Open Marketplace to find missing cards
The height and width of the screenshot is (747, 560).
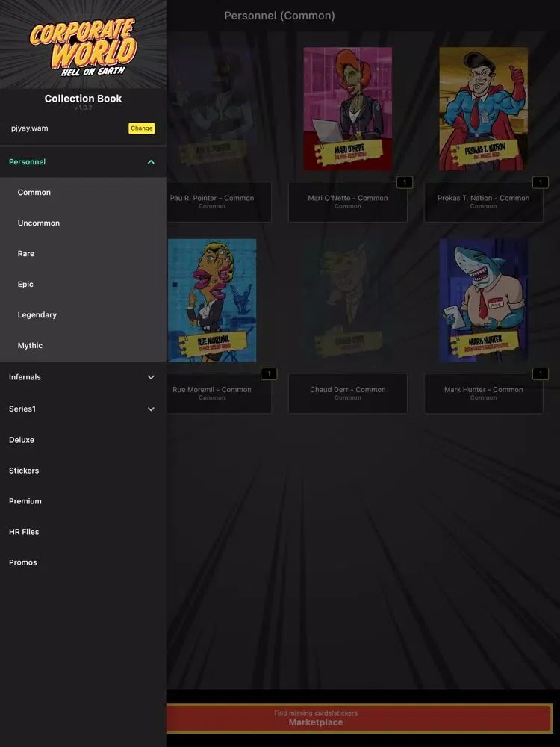pos(360,718)
